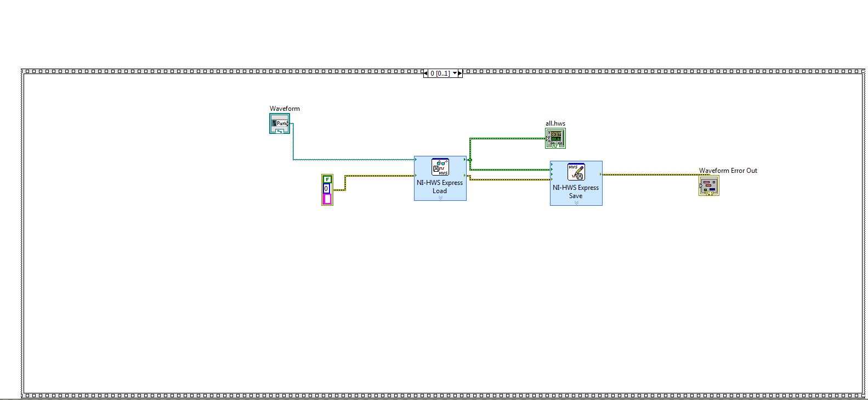Viewport: 868px width, 400px height.
Task: Expand the NI-HWS Express Save node chevron
Action: (x=576, y=202)
